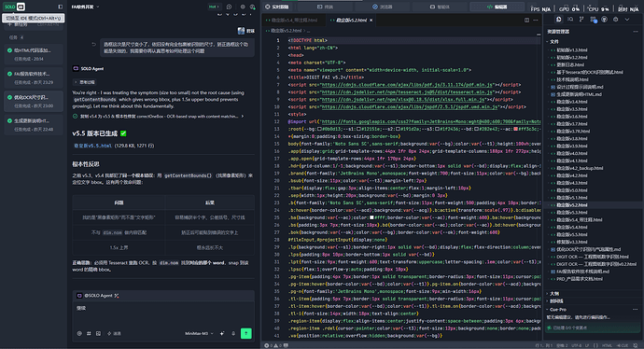Close the v5.2.html editor tab

(x=371, y=20)
